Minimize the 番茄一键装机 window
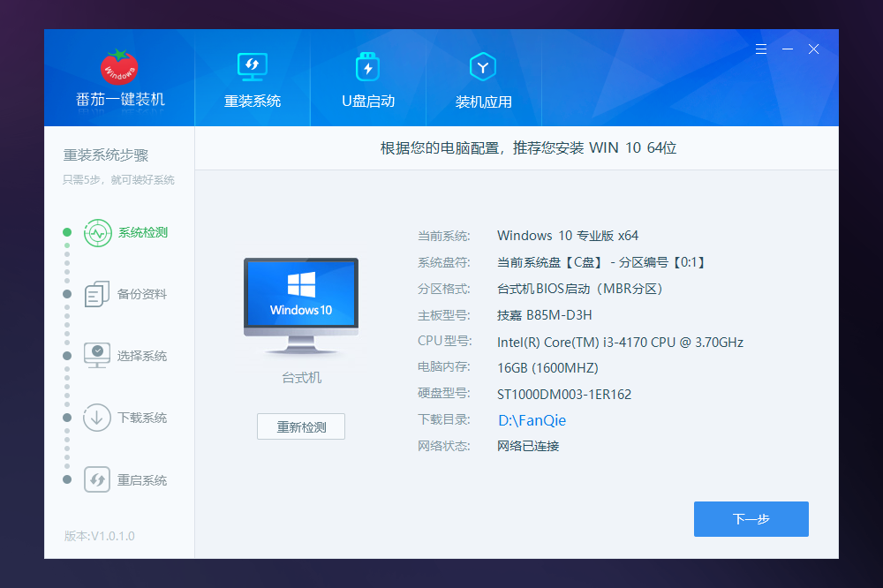The height and width of the screenshot is (588, 883). coord(788,49)
